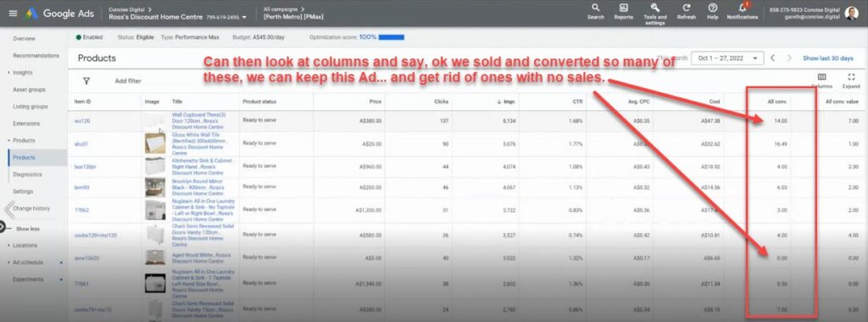Open Diagnostics in the sidebar
Viewport: 868px width, 322px height.
point(28,175)
